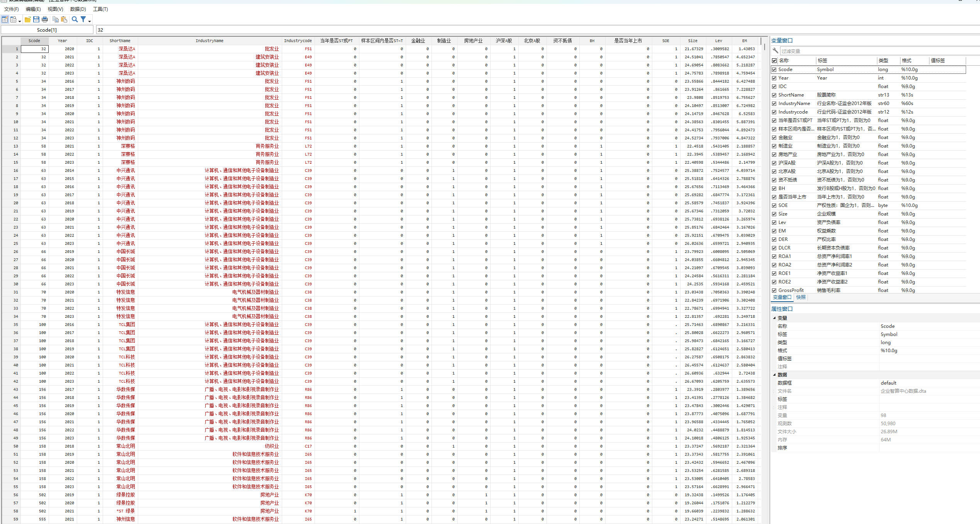Click the blue filter funnel icon

[x=83, y=19]
